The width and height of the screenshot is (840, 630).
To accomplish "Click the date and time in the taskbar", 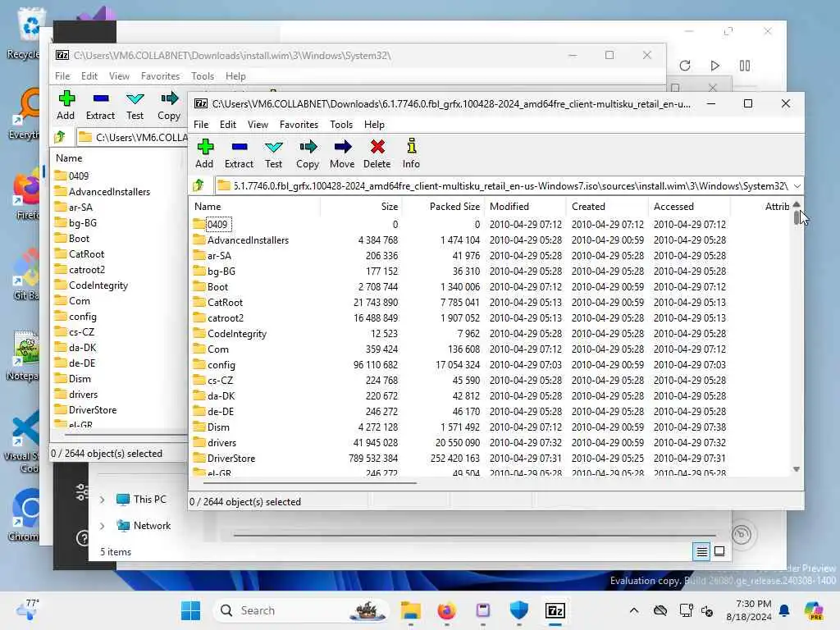I will click(x=749, y=610).
